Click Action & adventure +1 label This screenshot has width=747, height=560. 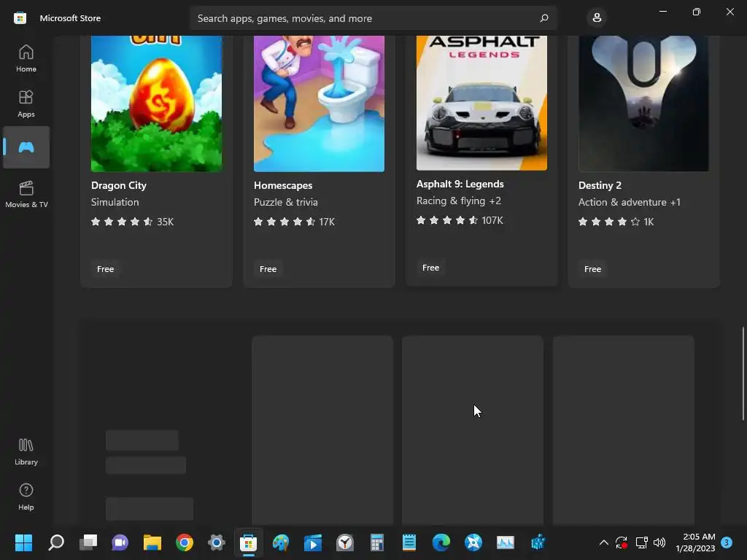tap(630, 202)
